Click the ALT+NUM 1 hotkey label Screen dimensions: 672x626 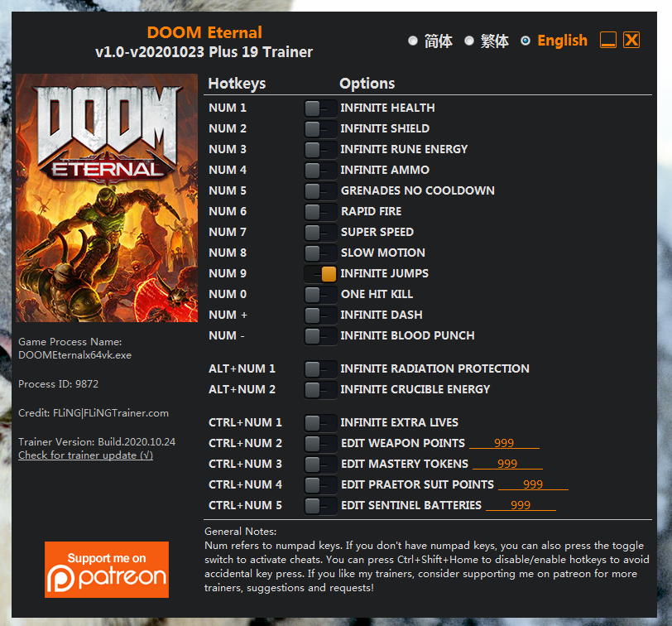coord(242,368)
